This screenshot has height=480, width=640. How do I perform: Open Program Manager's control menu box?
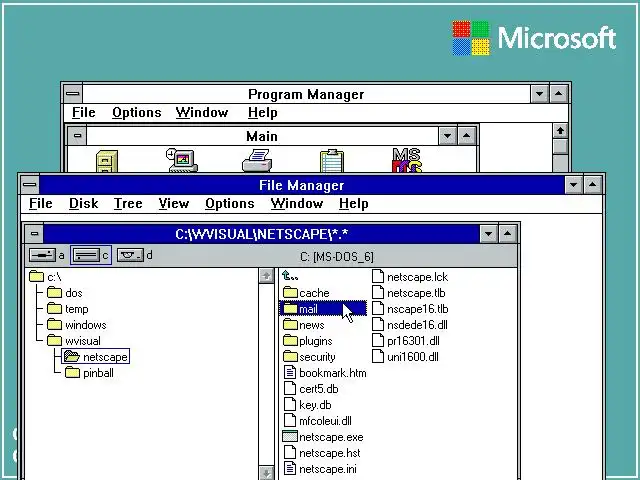[x=73, y=93]
